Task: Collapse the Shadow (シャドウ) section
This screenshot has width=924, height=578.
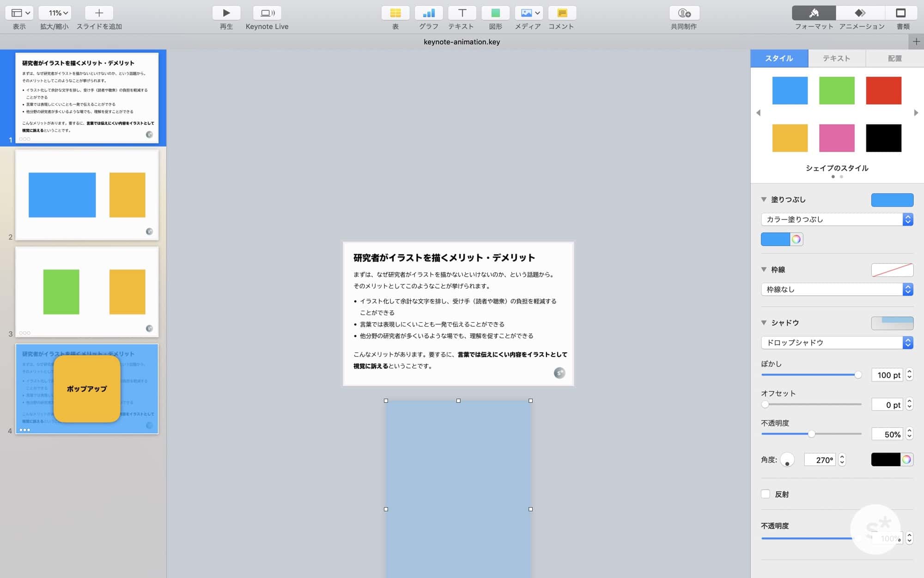Action: click(764, 323)
